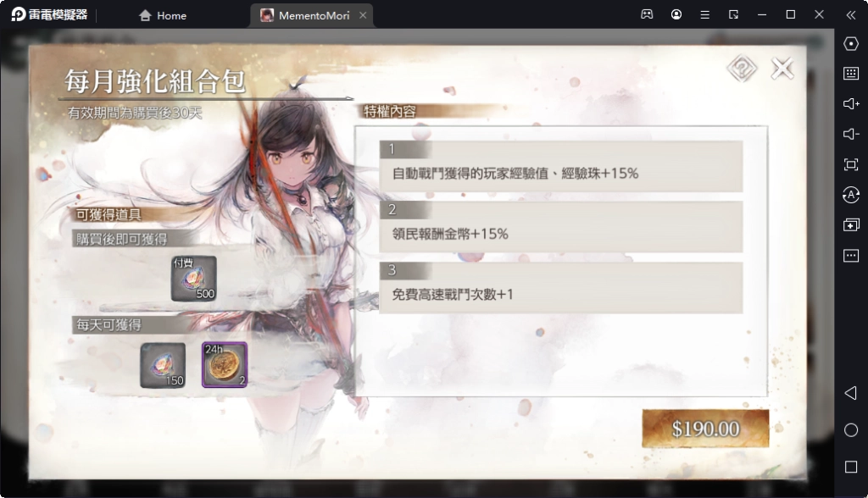Toggle fullscreen with the sidebar frame icon
The image size is (868, 498).
(851, 164)
